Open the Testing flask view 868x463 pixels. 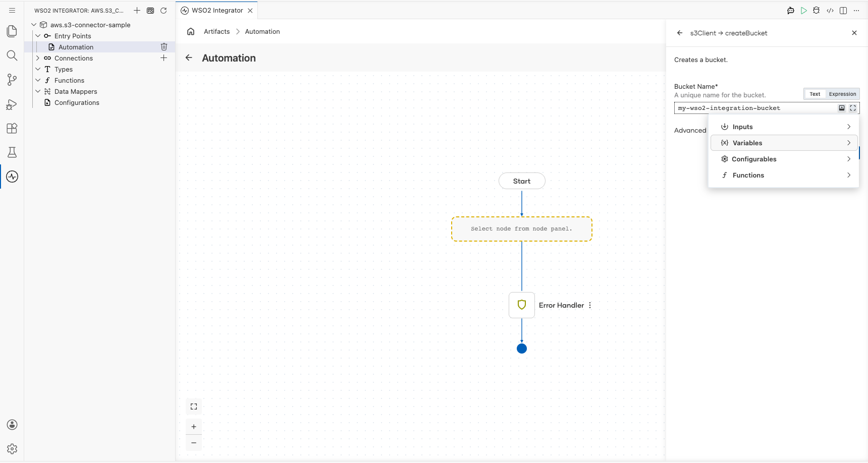pyautogui.click(x=12, y=152)
